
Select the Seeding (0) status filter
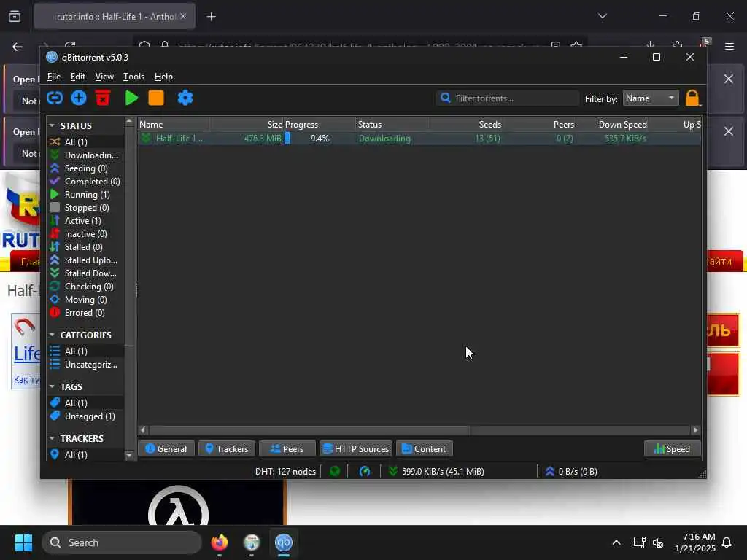[x=86, y=168]
